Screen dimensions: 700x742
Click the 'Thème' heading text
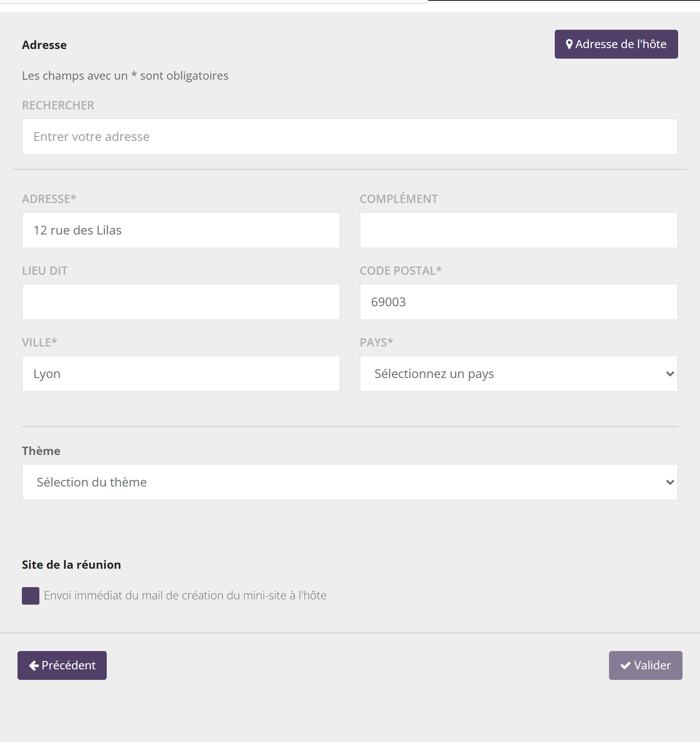tap(41, 451)
